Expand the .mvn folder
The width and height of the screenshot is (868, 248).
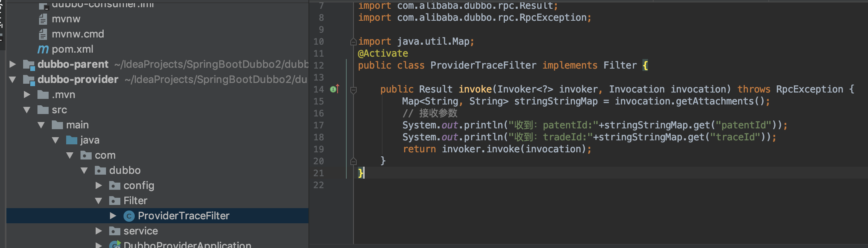(x=27, y=94)
